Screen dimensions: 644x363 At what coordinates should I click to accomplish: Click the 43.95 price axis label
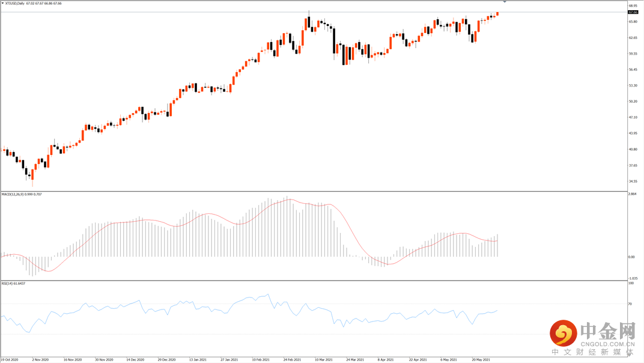(x=633, y=133)
